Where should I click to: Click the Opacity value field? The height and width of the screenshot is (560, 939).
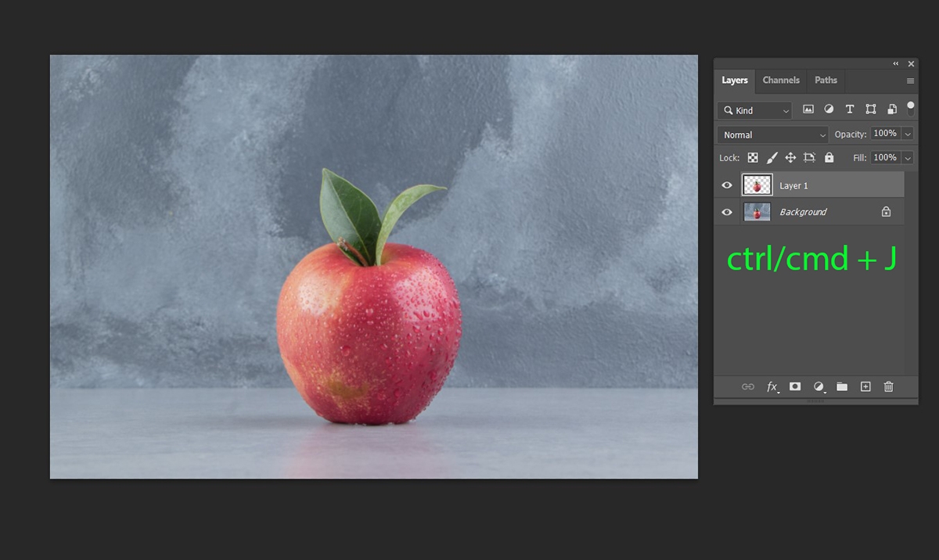(x=885, y=134)
